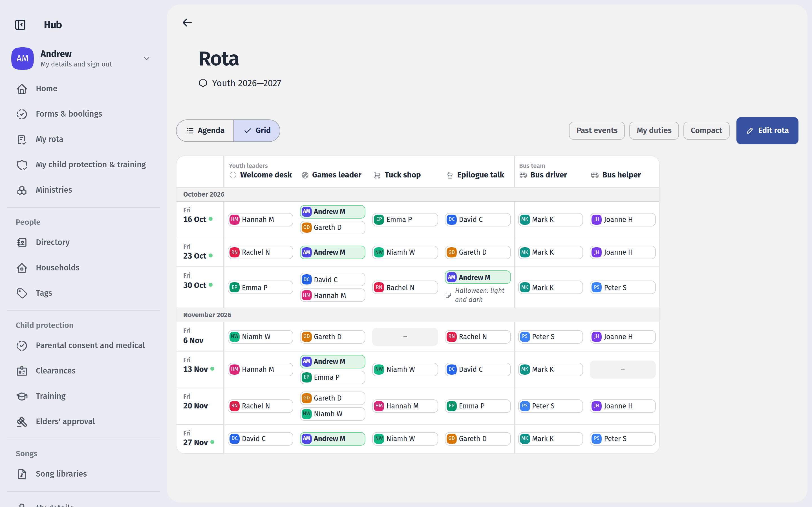Select the Grid view tab
Image resolution: width=812 pixels, height=507 pixels.
tap(257, 130)
